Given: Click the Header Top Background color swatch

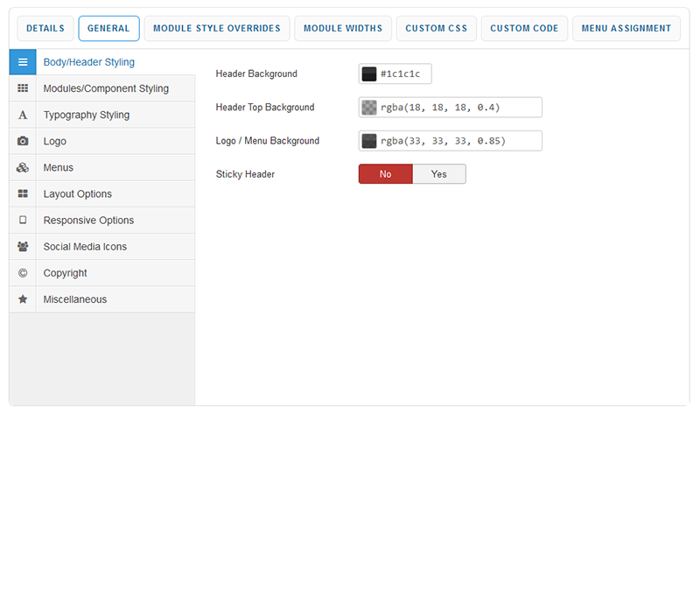Looking at the screenshot, I should click(x=369, y=108).
